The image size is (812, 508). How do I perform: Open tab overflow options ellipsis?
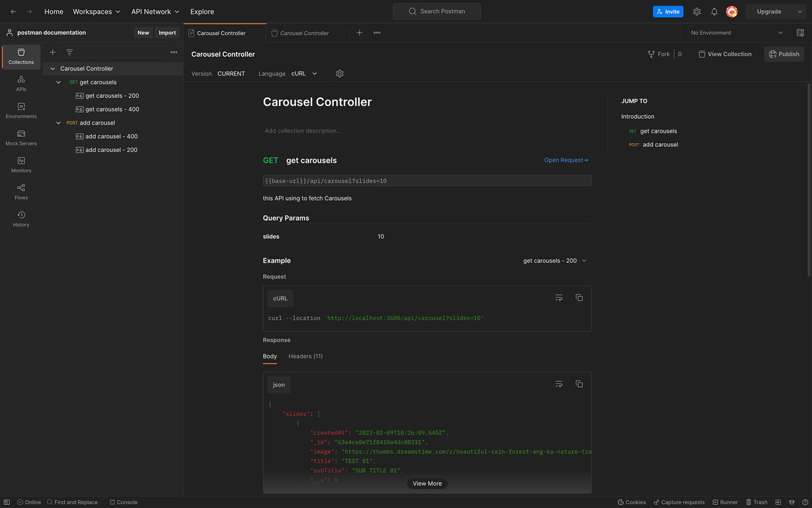377,32
